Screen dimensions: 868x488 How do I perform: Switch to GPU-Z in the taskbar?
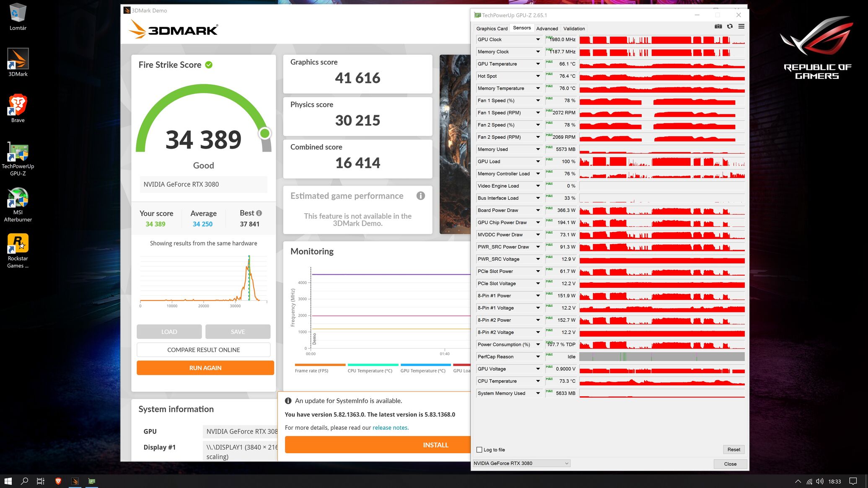[92, 481]
